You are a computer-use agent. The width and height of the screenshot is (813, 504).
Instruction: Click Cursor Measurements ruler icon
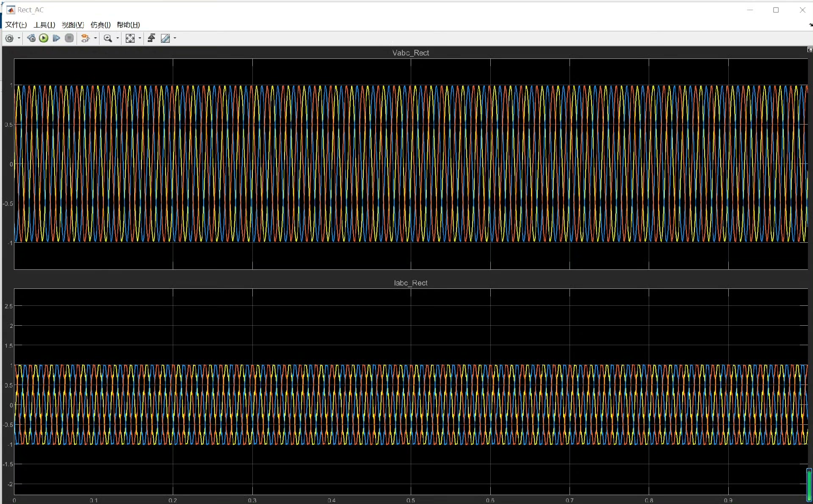[x=166, y=39]
